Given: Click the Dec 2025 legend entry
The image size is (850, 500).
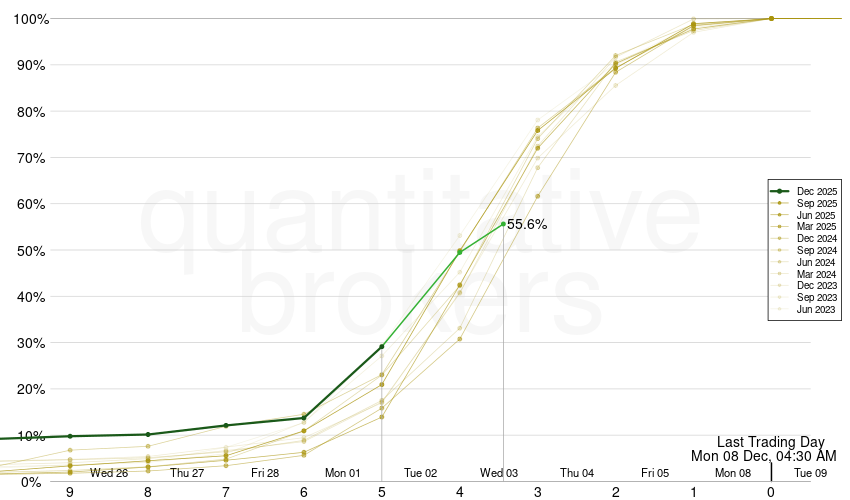Looking at the screenshot, I should click(x=817, y=191).
